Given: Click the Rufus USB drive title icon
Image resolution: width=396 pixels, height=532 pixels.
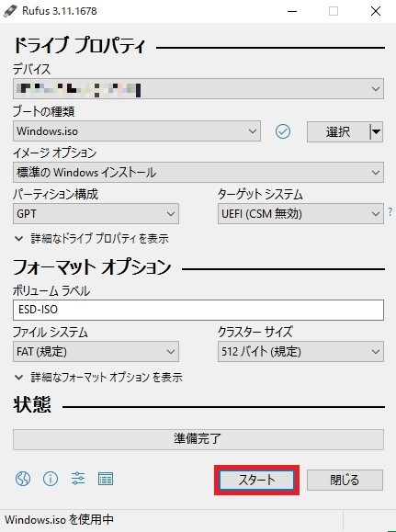Looking at the screenshot, I should [x=10, y=11].
